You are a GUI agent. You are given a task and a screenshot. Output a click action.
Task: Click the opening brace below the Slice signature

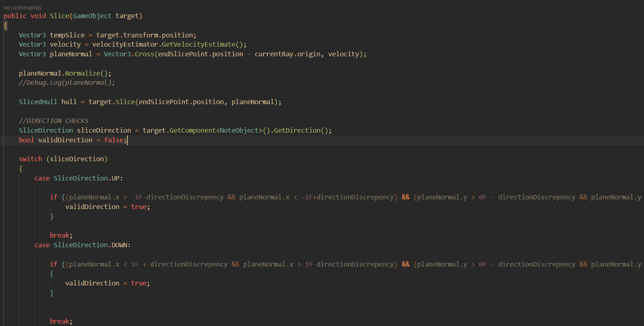pyautogui.click(x=5, y=26)
